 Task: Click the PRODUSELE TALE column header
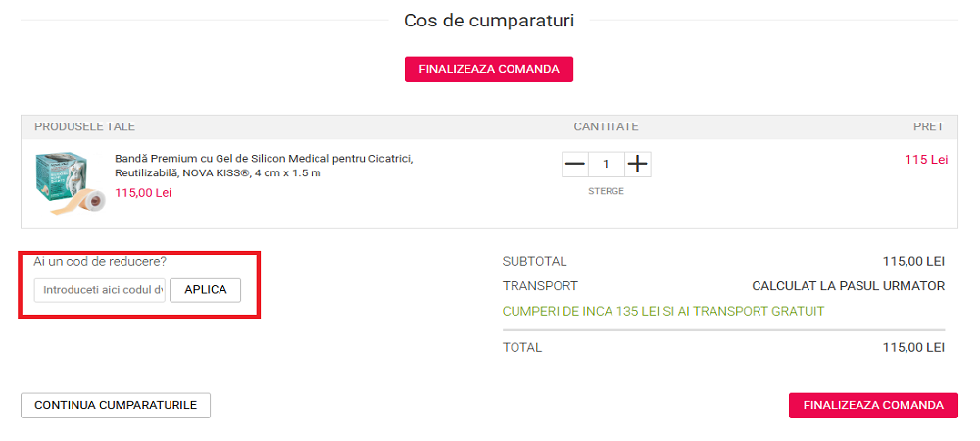click(x=85, y=126)
